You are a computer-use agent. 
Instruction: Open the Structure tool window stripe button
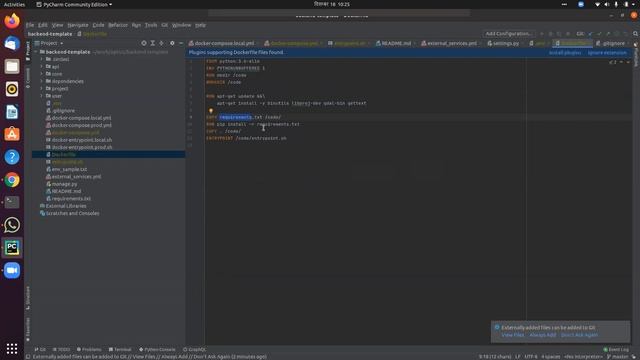28,298
